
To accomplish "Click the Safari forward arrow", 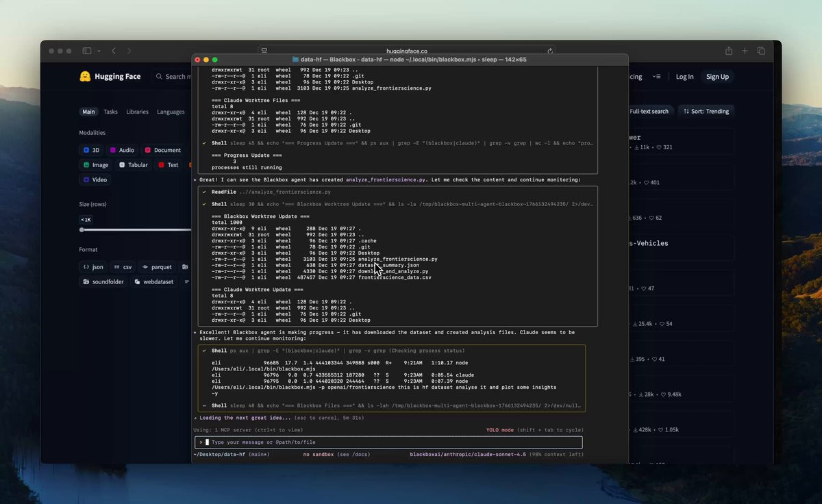I will 129,51.
